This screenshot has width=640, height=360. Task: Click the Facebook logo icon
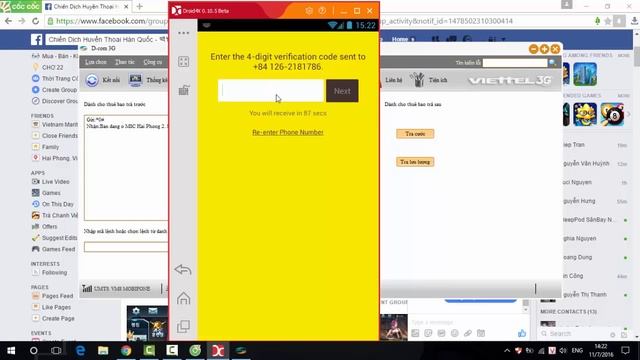[x=36, y=40]
